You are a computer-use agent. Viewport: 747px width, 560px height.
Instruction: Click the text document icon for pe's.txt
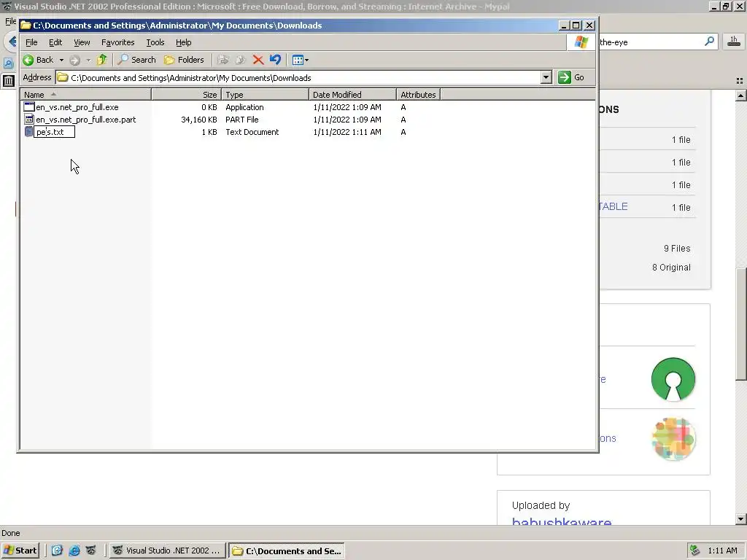[28, 132]
